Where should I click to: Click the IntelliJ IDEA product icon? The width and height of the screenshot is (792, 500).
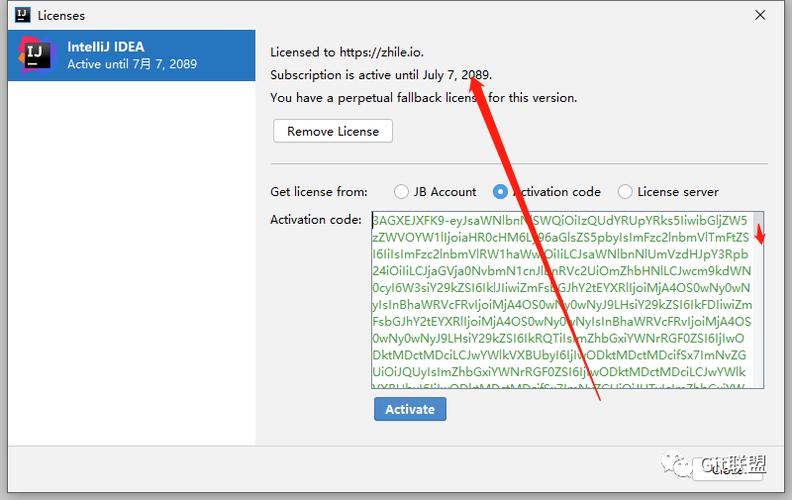[x=35, y=55]
